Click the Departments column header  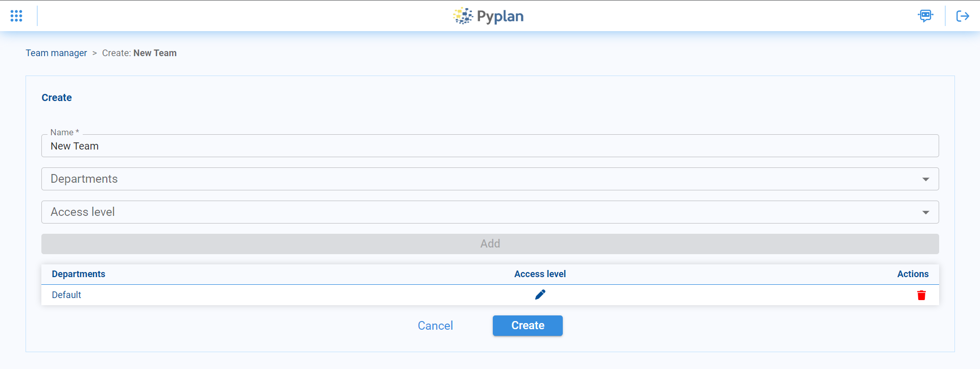(79, 274)
